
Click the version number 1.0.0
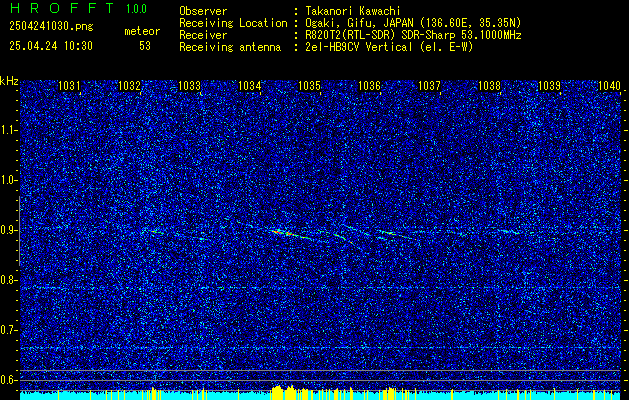[x=136, y=9]
